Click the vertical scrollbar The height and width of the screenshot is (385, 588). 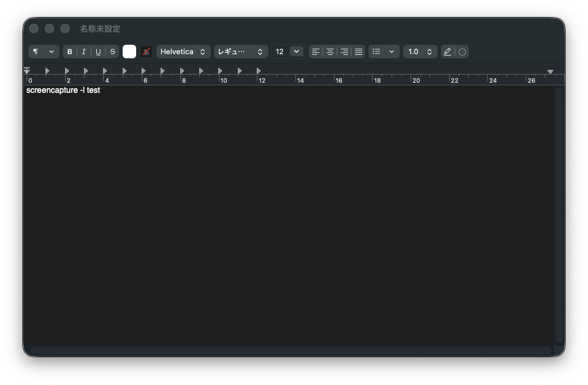tap(560, 215)
